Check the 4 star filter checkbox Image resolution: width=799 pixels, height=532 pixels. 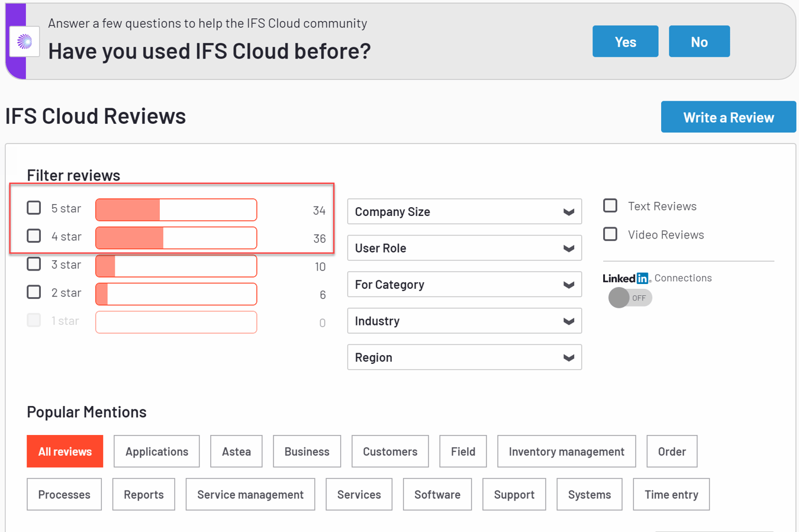click(34, 236)
